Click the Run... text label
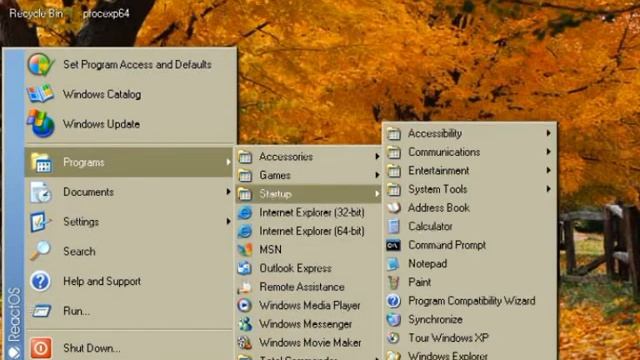640x360 pixels. click(x=76, y=311)
